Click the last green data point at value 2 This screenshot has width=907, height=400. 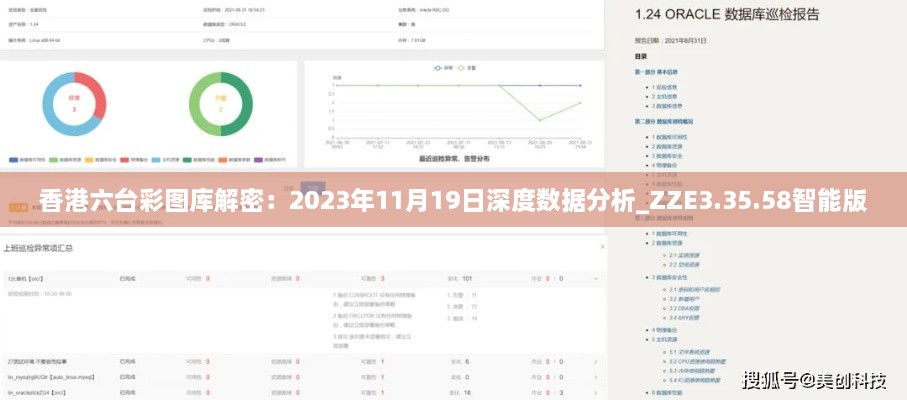click(x=580, y=103)
